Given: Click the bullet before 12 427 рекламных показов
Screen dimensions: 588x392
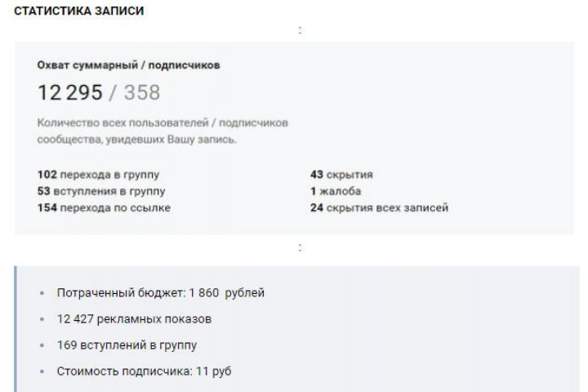Looking at the screenshot, I should 42,318.
